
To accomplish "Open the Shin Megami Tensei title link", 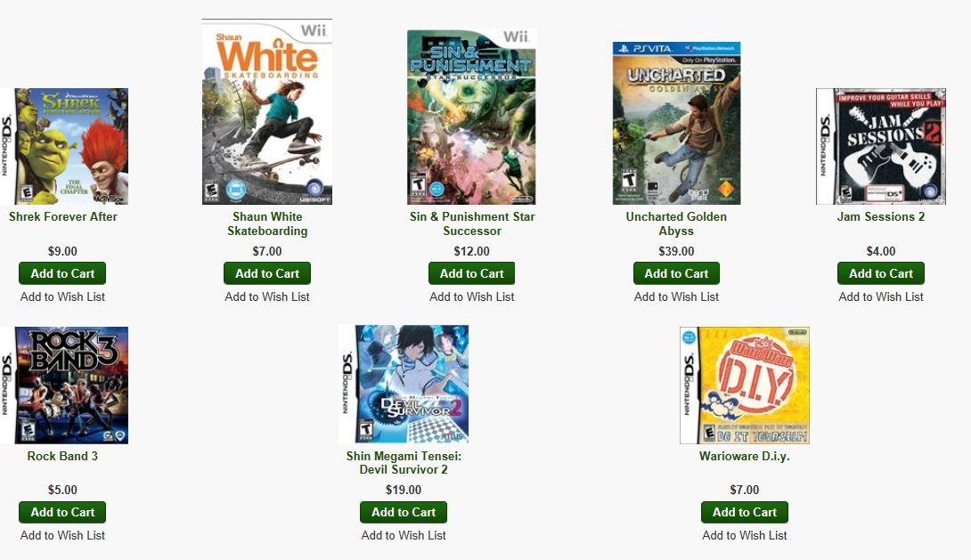I will coord(404,463).
